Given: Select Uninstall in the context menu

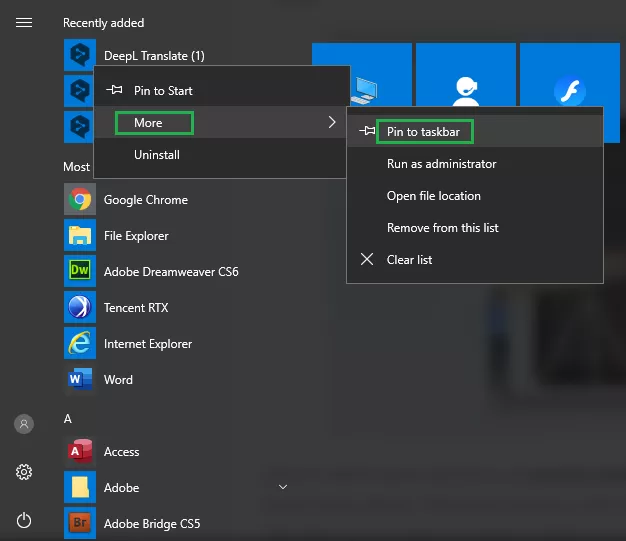Looking at the screenshot, I should [x=222, y=155].
